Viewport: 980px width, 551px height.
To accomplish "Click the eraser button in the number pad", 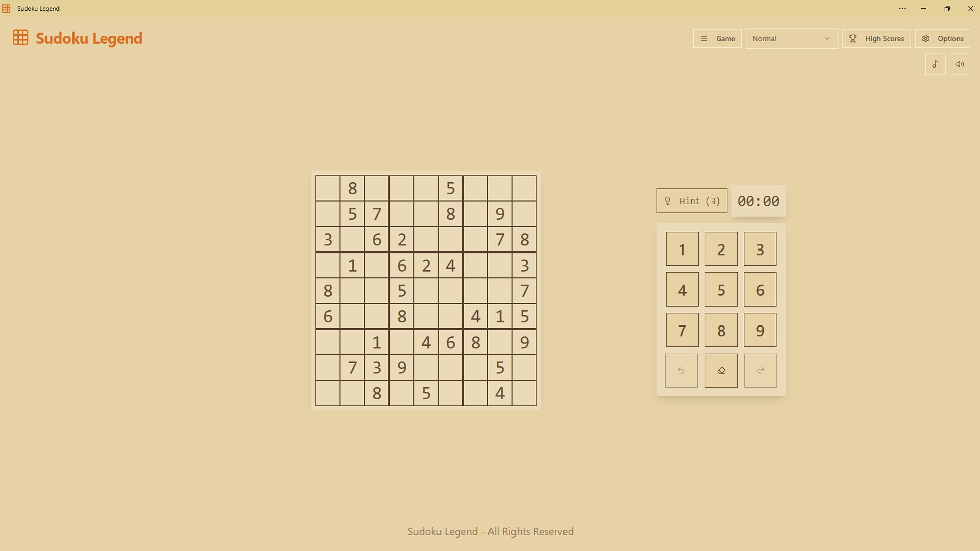I will (721, 371).
